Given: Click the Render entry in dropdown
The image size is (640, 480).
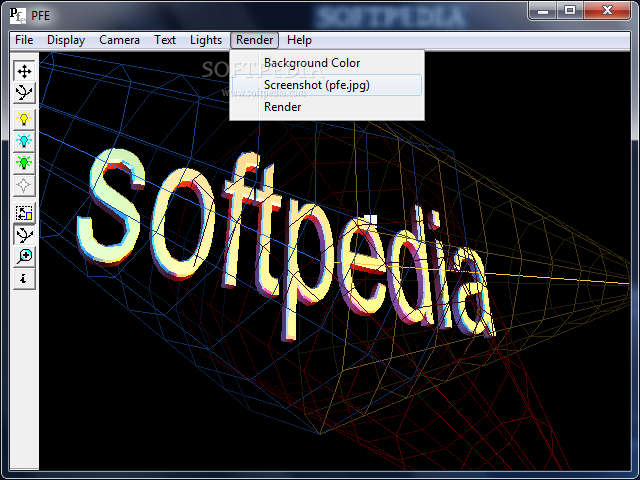Looking at the screenshot, I should (x=327, y=107).
